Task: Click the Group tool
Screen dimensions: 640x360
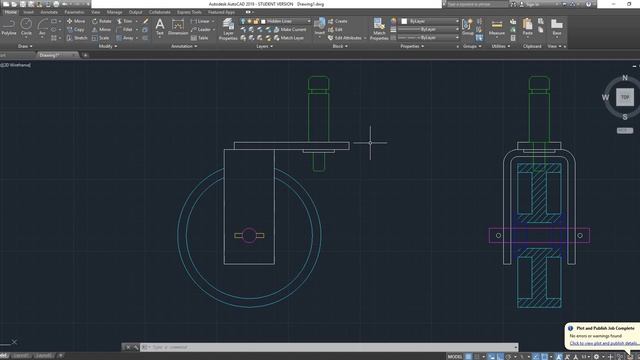Action: click(467, 27)
